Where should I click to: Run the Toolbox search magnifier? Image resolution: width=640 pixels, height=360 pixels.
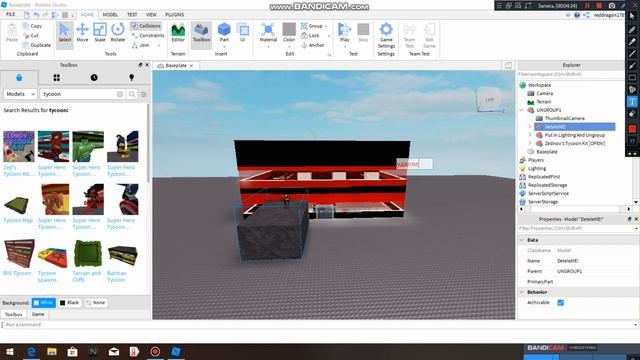pyautogui.click(x=132, y=94)
